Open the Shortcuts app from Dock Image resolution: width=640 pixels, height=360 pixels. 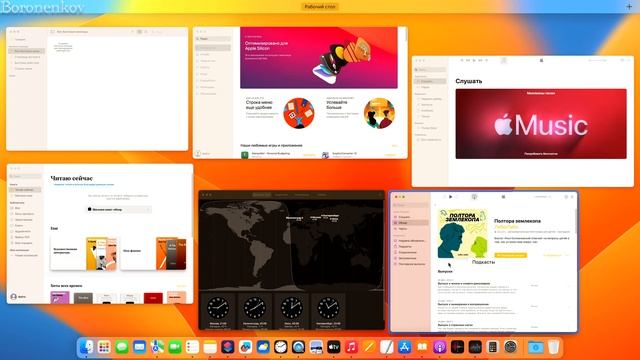[x=228, y=347]
